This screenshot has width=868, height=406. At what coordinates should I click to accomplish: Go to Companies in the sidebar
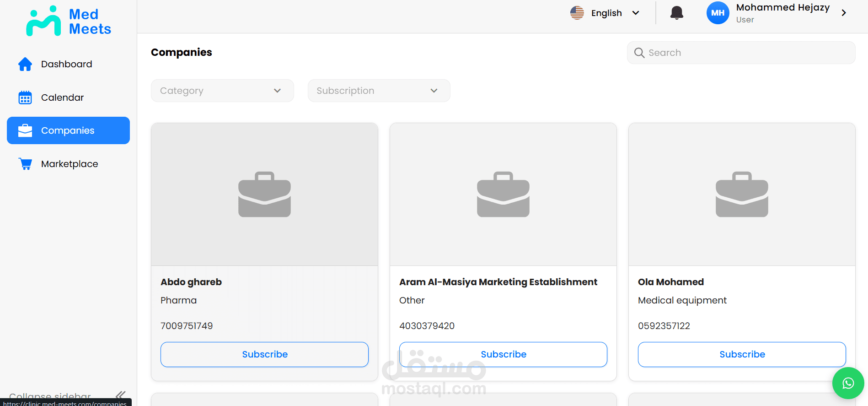tap(68, 130)
